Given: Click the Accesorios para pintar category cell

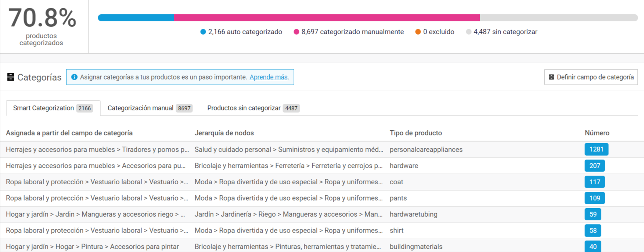Looking at the screenshot, I should click(x=92, y=247).
